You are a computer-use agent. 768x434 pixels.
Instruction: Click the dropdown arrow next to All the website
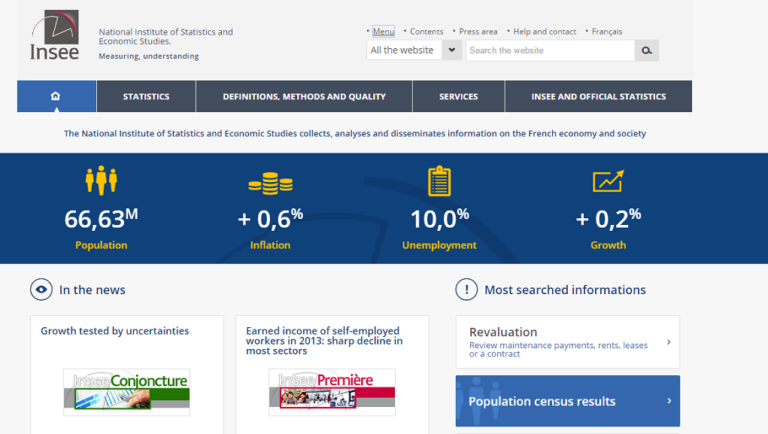pos(452,50)
